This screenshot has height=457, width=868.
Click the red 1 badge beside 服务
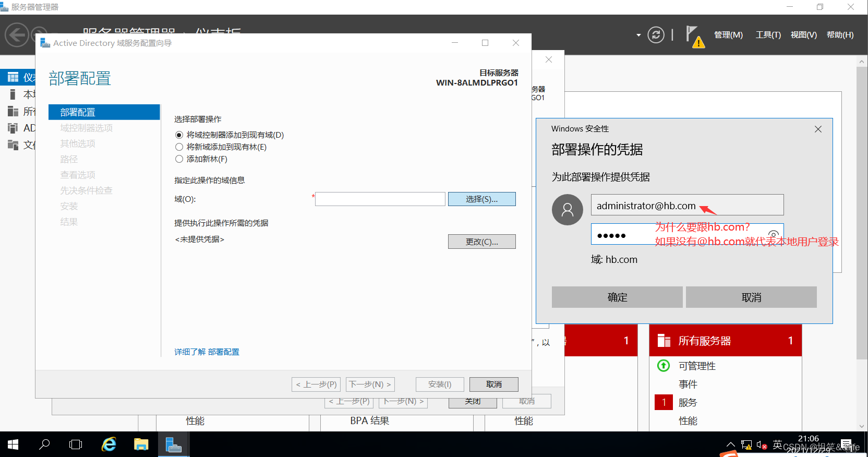click(664, 402)
